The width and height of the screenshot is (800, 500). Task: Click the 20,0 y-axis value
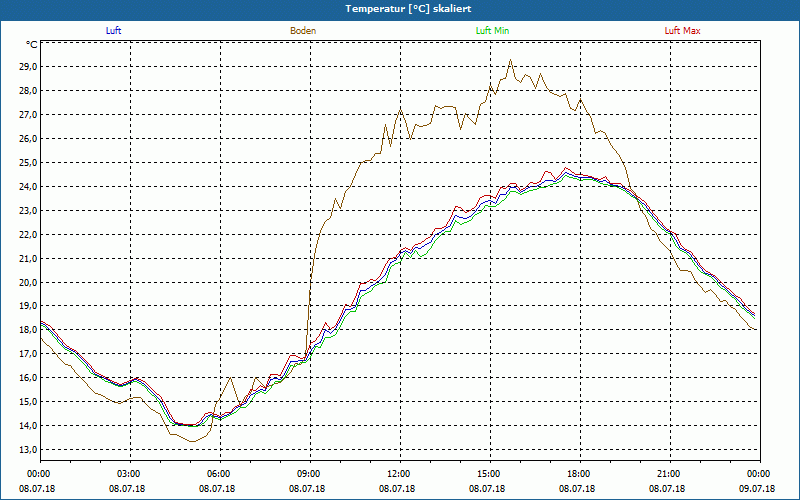point(28,282)
